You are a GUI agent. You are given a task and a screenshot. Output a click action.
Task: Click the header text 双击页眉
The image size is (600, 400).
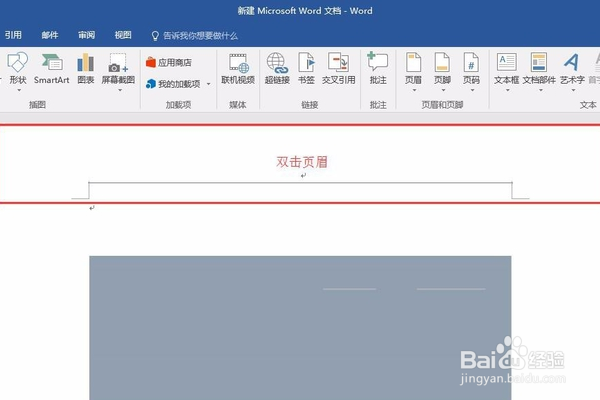point(302,162)
